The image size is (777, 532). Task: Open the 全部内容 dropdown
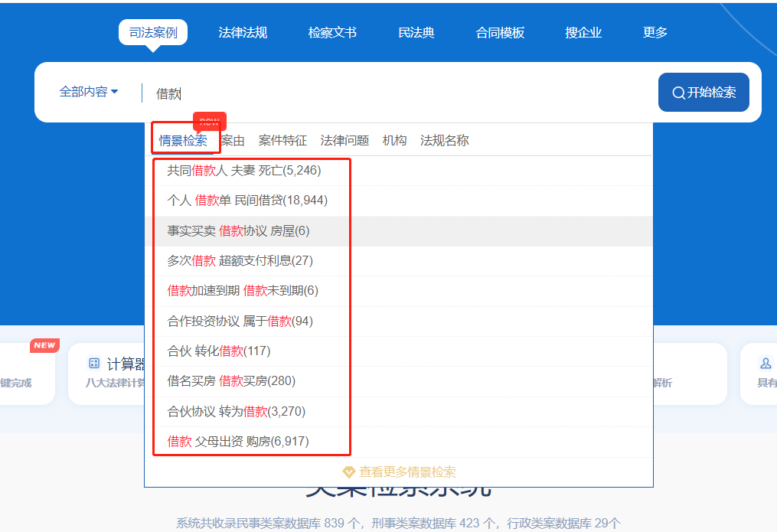[x=89, y=92]
